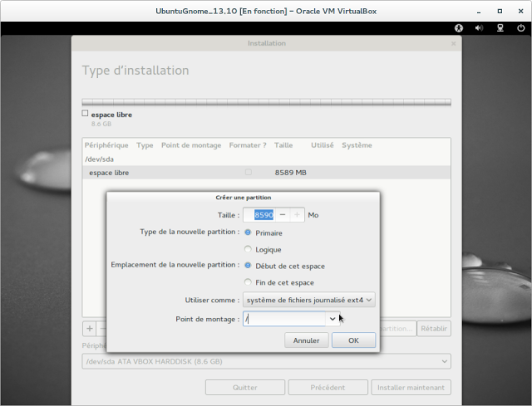Click the Taille column header
Image resolution: width=532 pixels, height=406 pixels.
(x=283, y=145)
